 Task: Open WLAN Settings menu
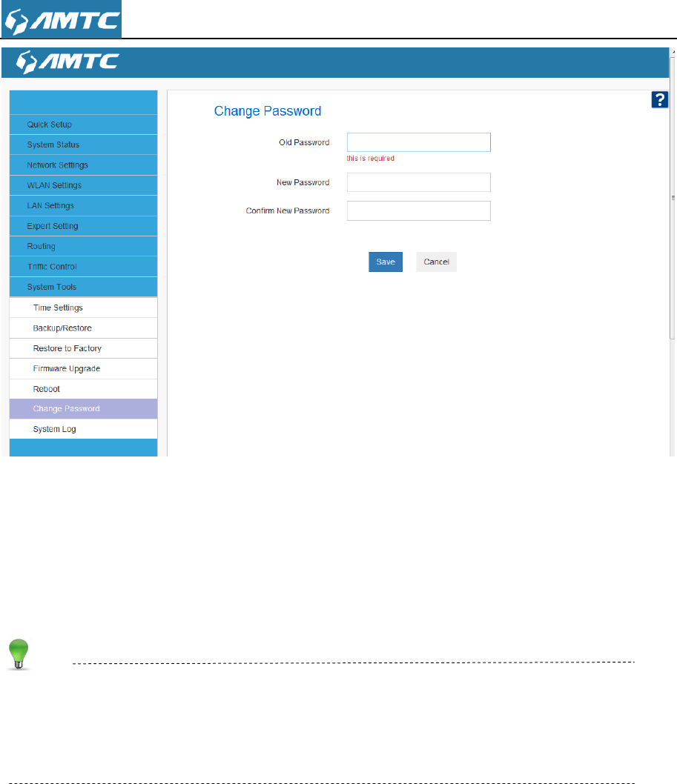click(83, 185)
